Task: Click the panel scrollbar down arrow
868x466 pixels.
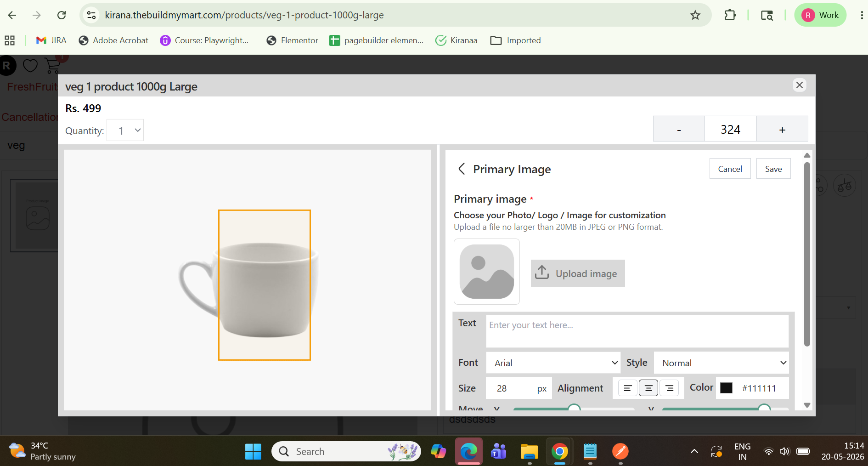Action: click(807, 405)
